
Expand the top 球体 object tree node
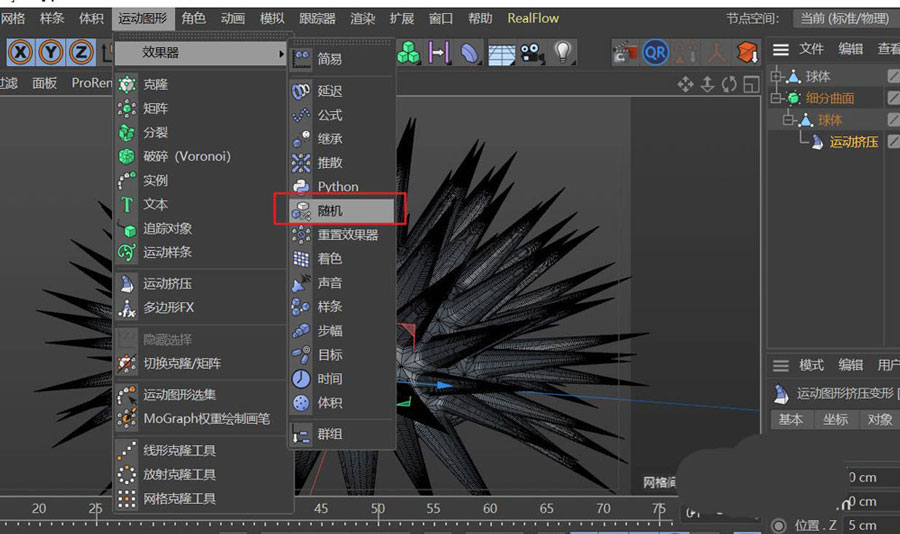(775, 76)
